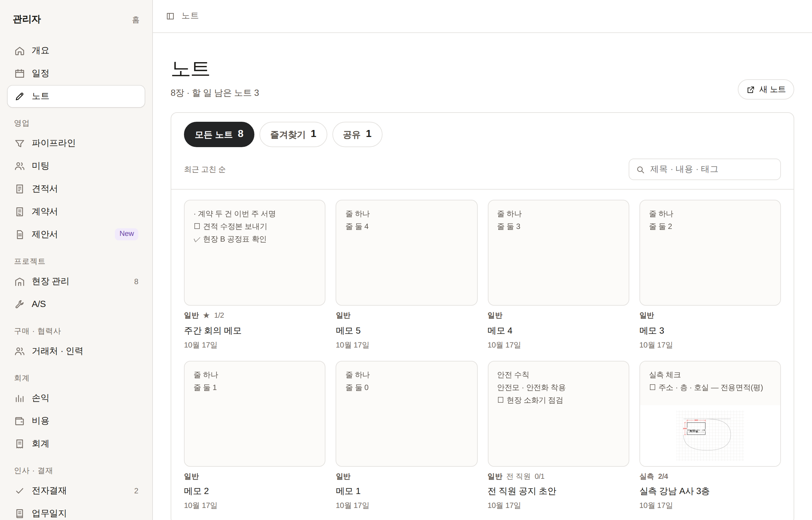This screenshot has height=520, width=812.
Task: Click the home icon next to 개요
Action: click(x=20, y=51)
